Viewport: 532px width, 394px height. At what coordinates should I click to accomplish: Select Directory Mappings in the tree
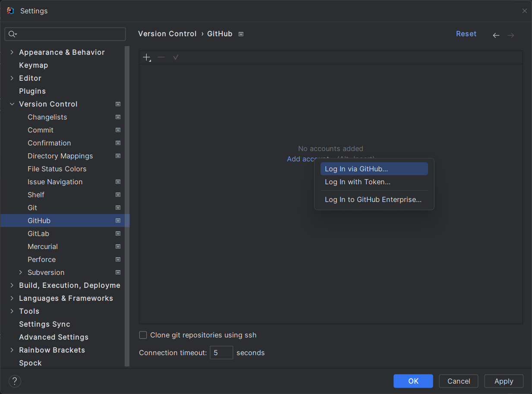tap(60, 156)
